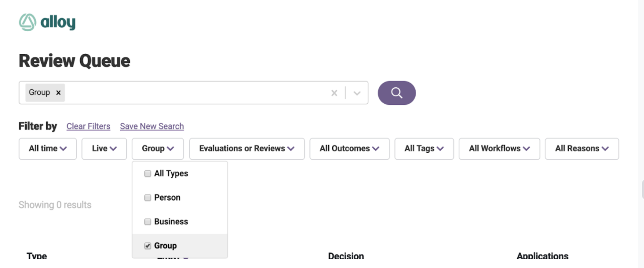The width and height of the screenshot is (644, 268).
Task: Enable the Business checkbox
Action: pyautogui.click(x=148, y=222)
